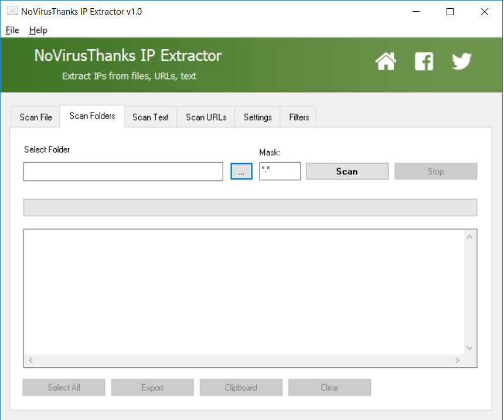Click the results scroll up arrow
The image size is (504, 420).
coord(469,237)
